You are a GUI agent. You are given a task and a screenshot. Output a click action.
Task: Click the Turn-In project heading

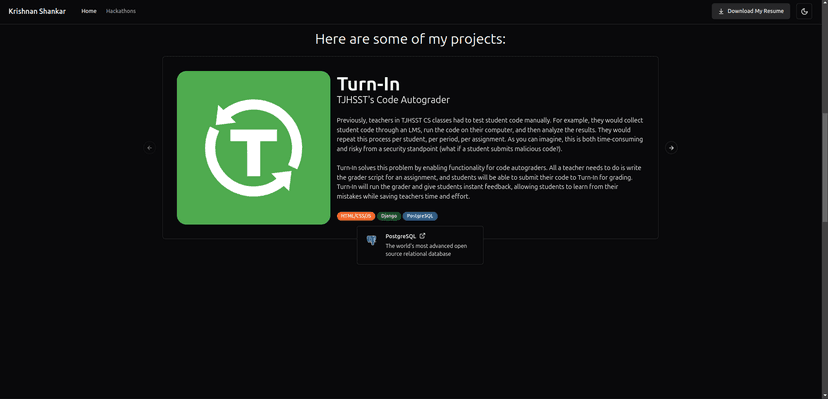(368, 84)
